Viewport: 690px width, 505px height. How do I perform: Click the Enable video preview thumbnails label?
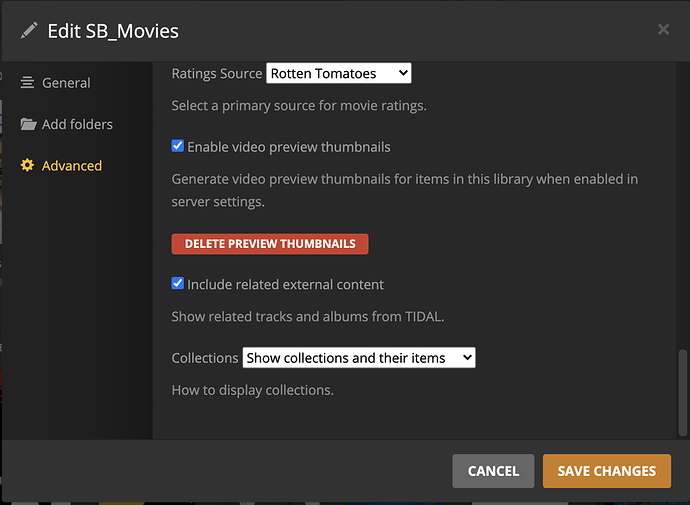289,147
